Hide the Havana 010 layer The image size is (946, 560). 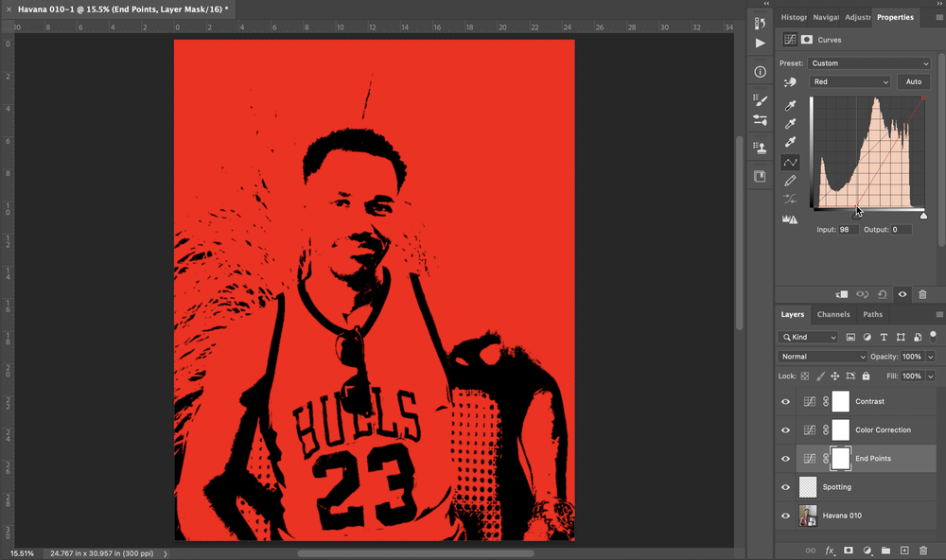pyautogui.click(x=785, y=516)
